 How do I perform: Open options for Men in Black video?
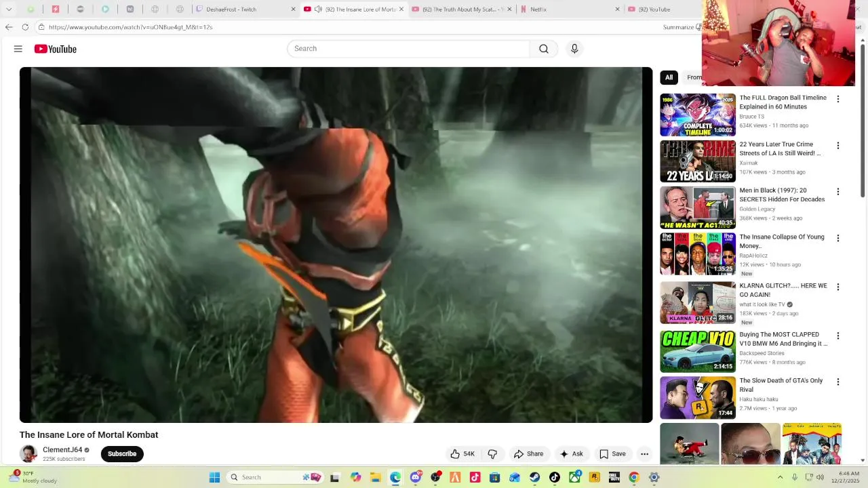838,192
